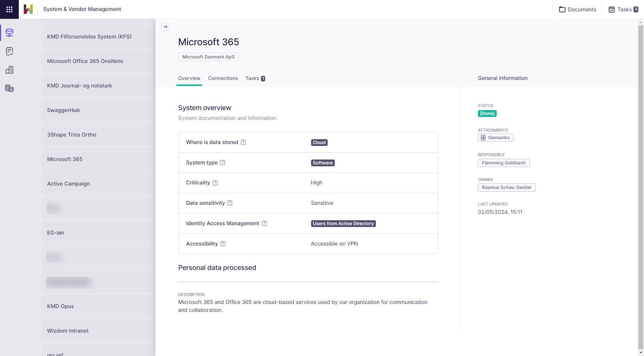Click the Wizdom logo icon
This screenshot has height=356, width=644.
coord(28,9)
